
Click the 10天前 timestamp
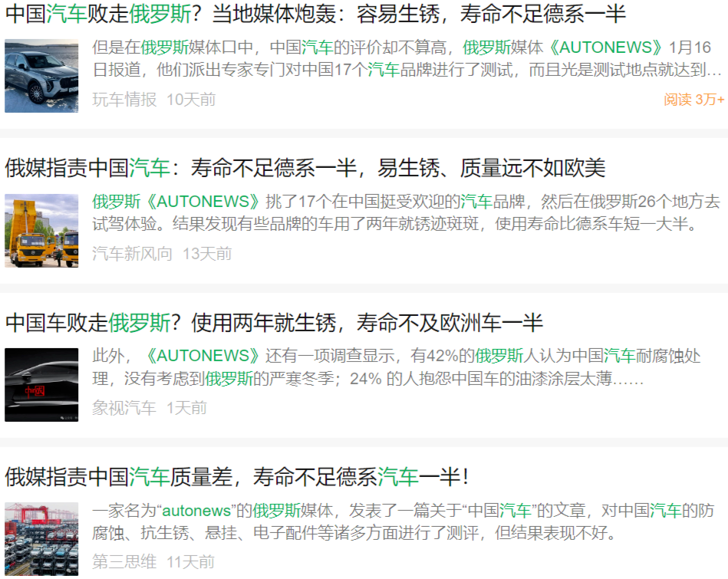pyautogui.click(x=191, y=100)
